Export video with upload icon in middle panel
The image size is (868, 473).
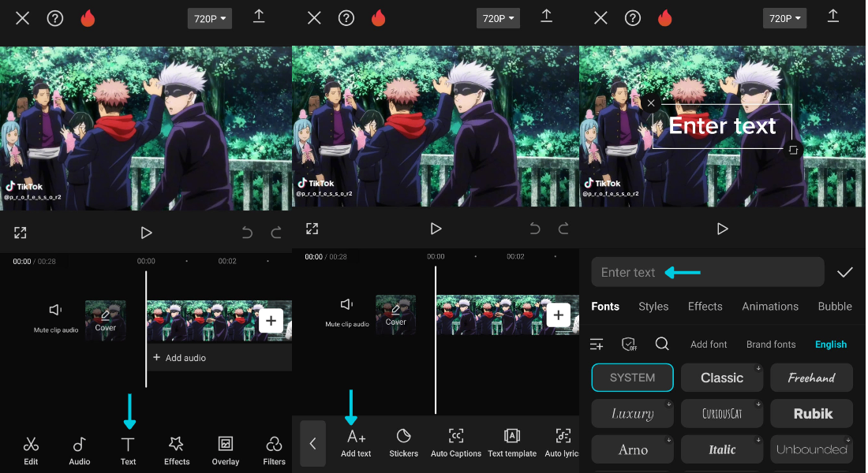[546, 17]
